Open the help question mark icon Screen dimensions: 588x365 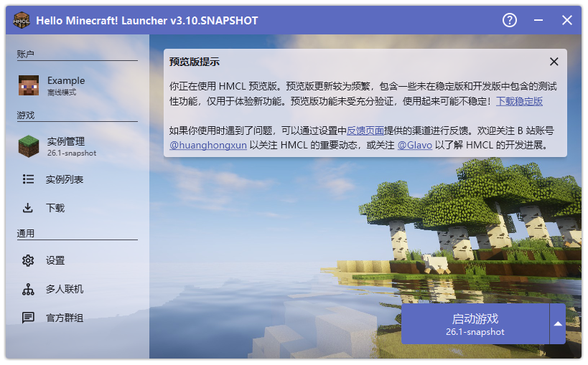(x=510, y=20)
